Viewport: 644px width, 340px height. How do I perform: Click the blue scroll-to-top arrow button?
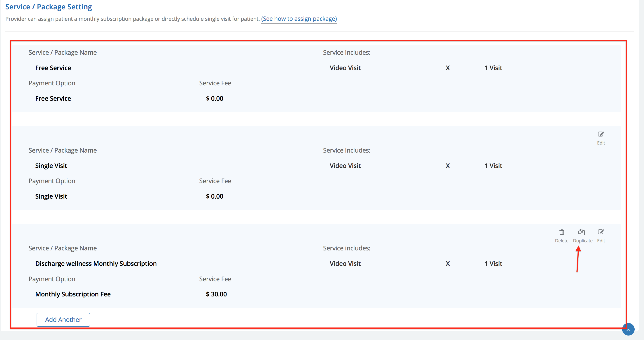point(628,329)
